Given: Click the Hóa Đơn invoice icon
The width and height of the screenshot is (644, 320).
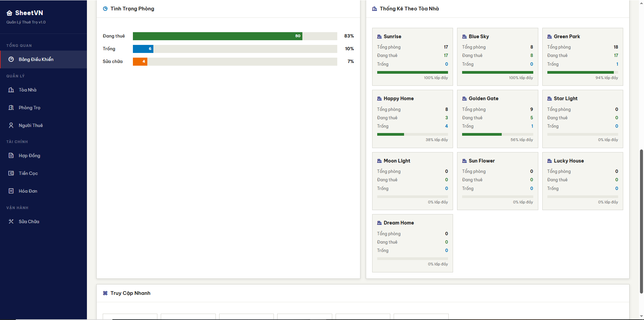Looking at the screenshot, I should pyautogui.click(x=11, y=191).
